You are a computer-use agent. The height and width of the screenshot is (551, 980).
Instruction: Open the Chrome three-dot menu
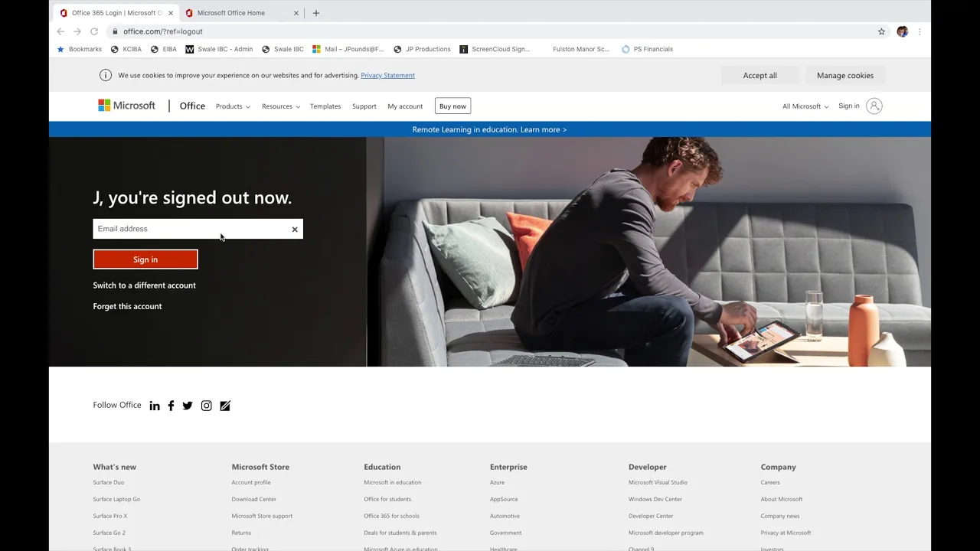click(x=920, y=31)
